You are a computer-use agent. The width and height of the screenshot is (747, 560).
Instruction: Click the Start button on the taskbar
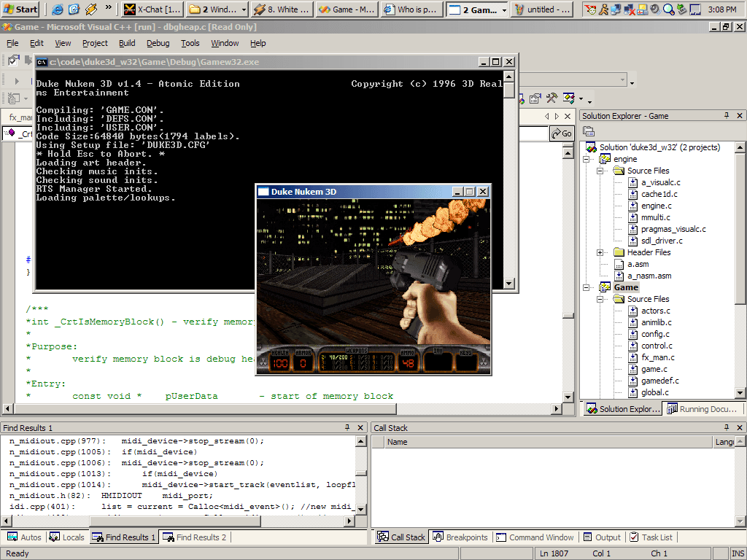pyautogui.click(x=20, y=9)
